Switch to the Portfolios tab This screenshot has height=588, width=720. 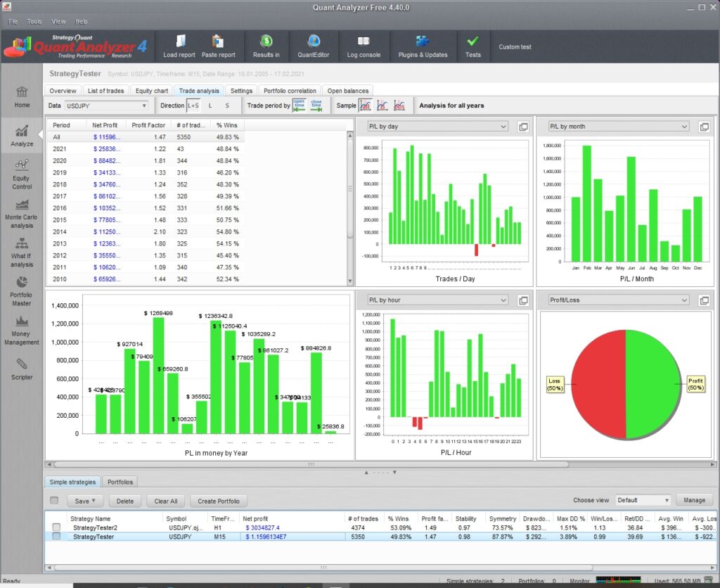pyautogui.click(x=120, y=482)
